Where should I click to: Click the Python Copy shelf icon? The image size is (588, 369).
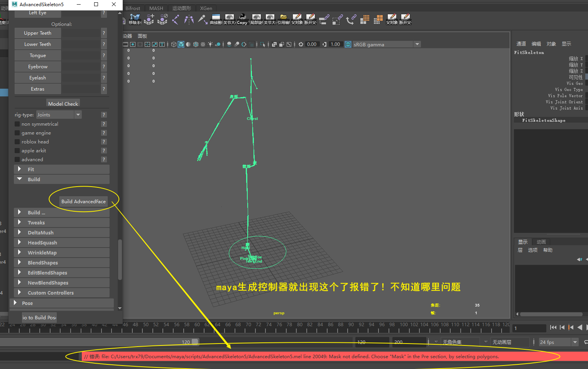[x=242, y=19]
